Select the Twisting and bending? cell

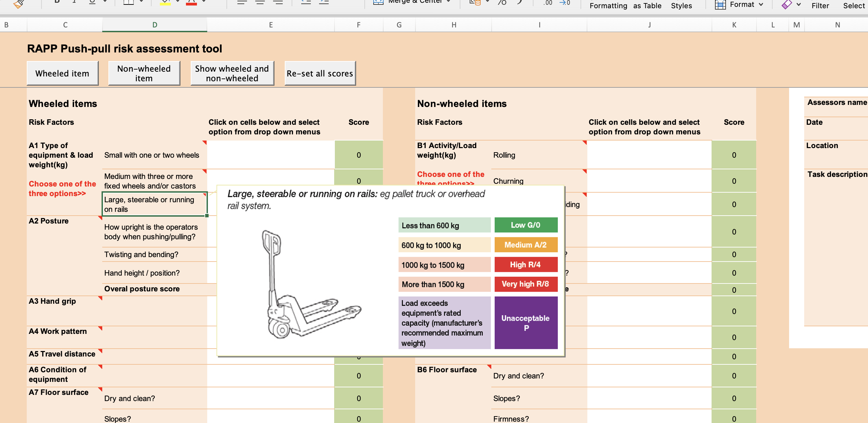(x=155, y=254)
